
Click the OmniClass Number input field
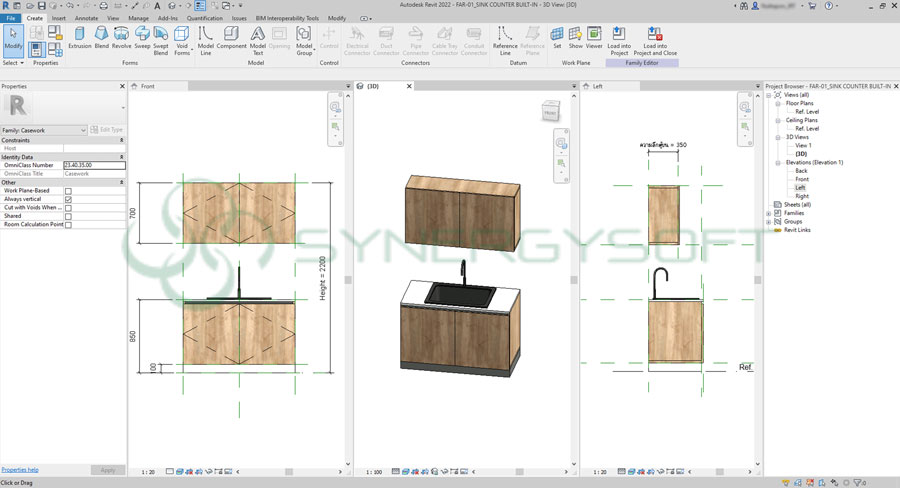[93, 165]
